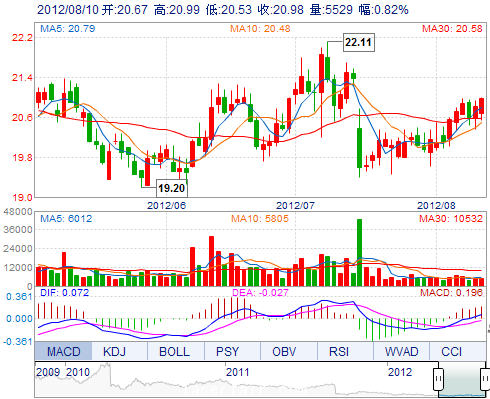Open the WVAD indicator tab
This screenshot has width=490, height=399.
(x=401, y=351)
